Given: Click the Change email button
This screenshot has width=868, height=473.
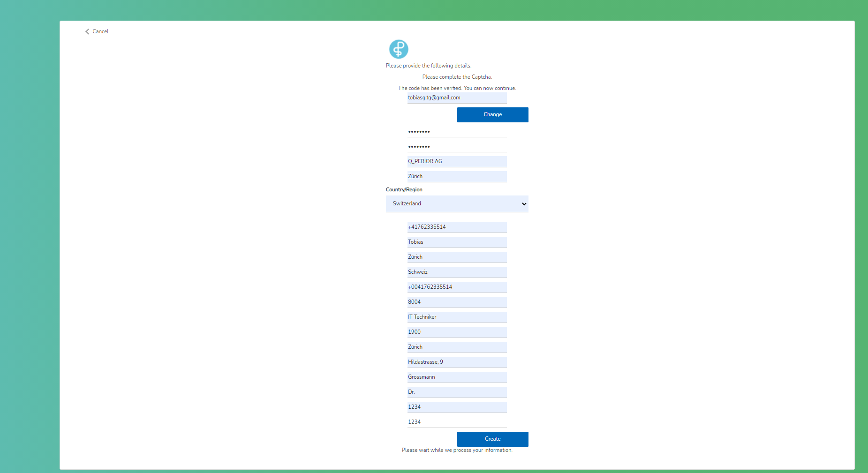Looking at the screenshot, I should point(492,115).
